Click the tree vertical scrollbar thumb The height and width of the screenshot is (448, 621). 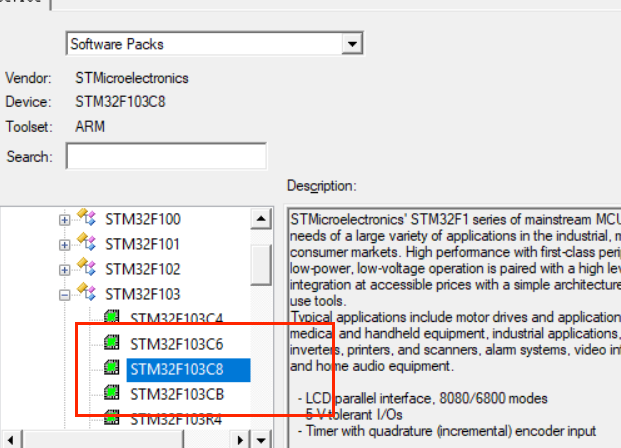coord(261,265)
